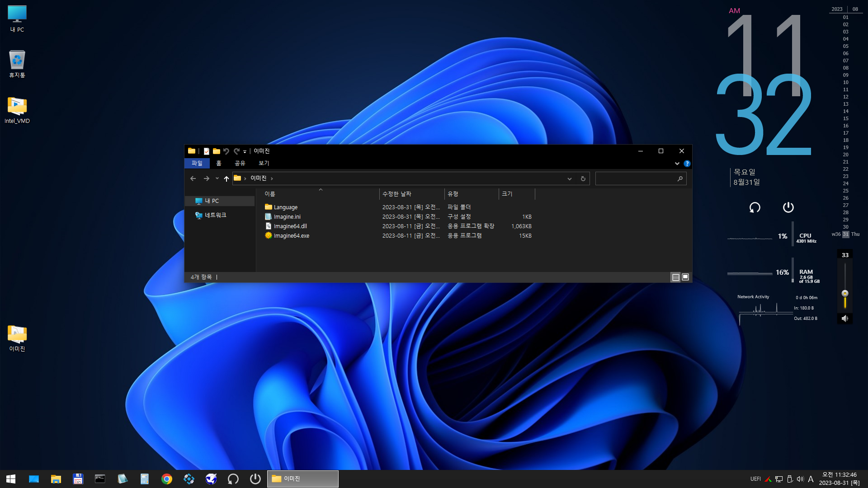The height and width of the screenshot is (488, 868).
Task: Click the Properties quick access icon
Action: coord(206,151)
